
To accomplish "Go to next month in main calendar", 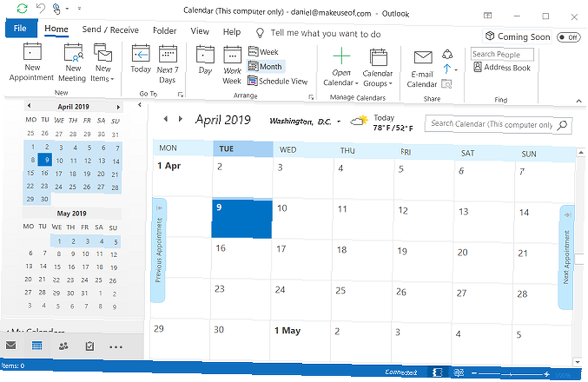I will pos(181,119).
